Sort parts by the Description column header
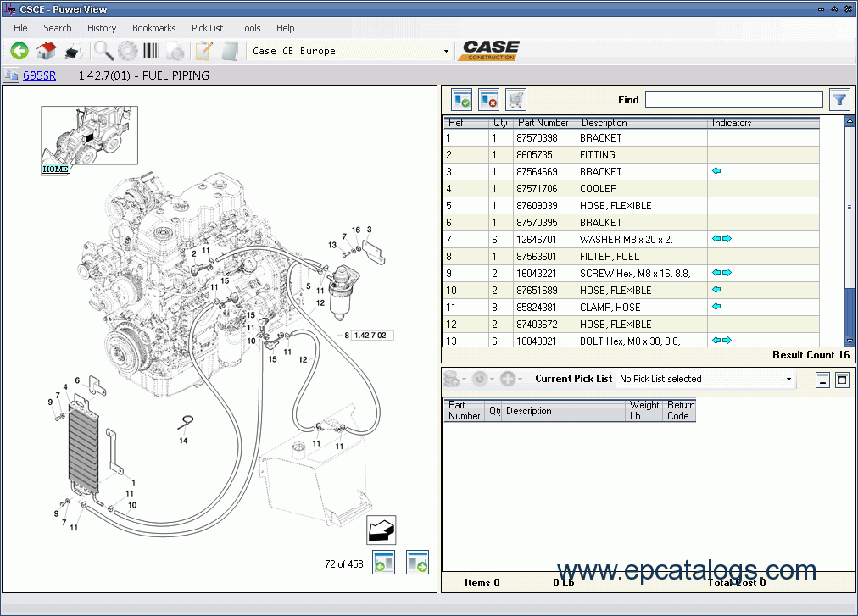This screenshot has width=858, height=616. [x=642, y=123]
